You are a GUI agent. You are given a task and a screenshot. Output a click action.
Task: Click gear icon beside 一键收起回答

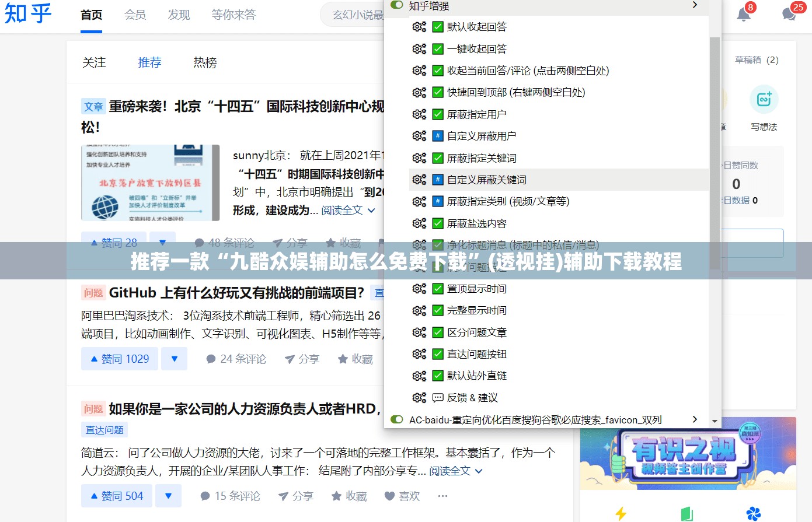tap(419, 49)
